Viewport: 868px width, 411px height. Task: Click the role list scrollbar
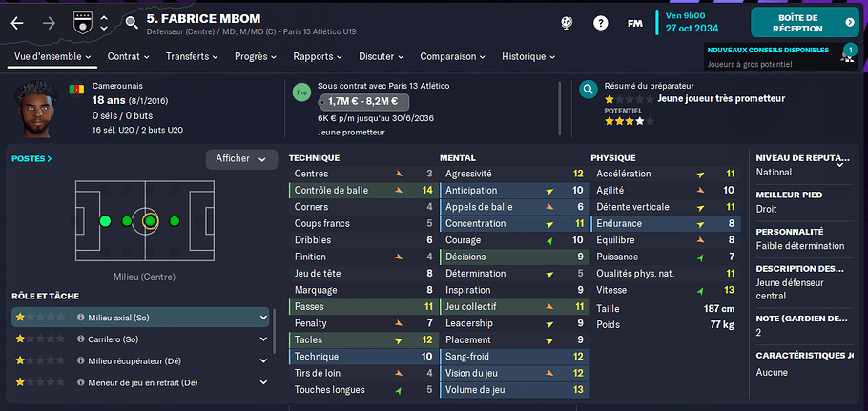[275, 331]
